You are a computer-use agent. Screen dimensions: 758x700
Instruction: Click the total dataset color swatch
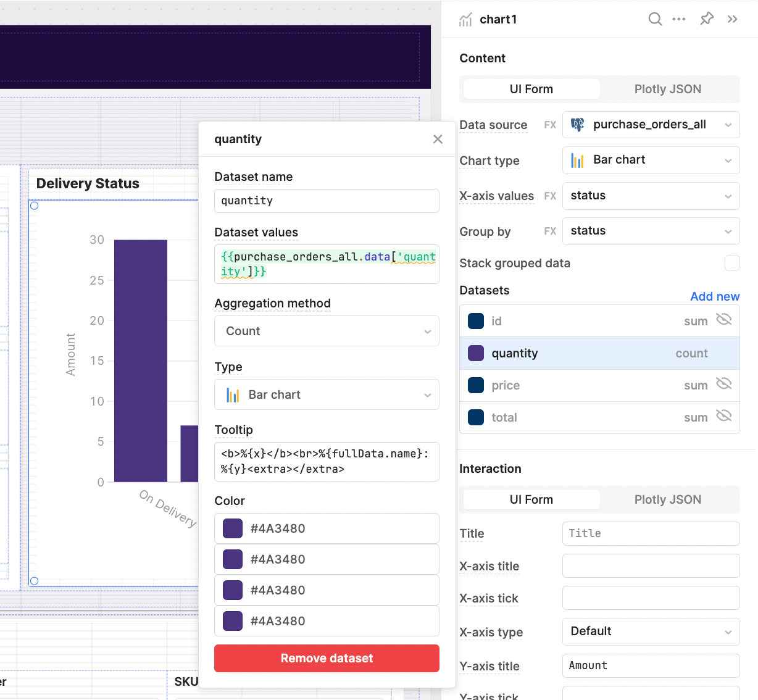[476, 417]
